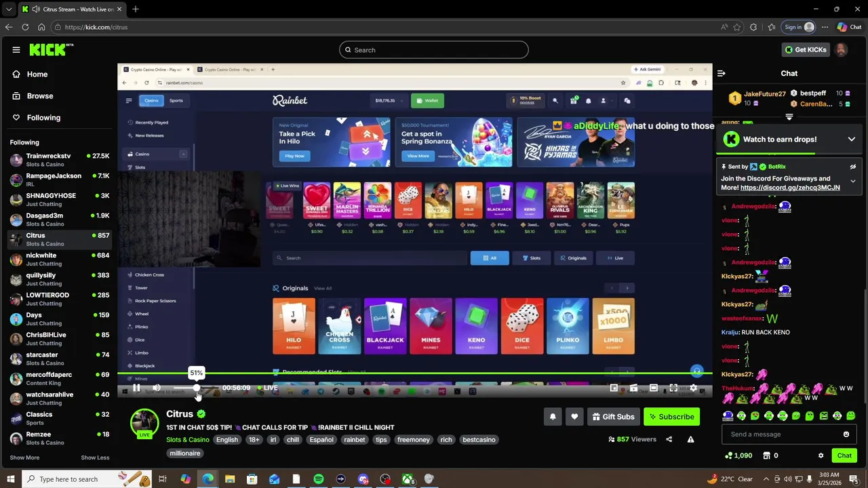Screen dimensions: 868x488
Task: Open nickwhite channel in sidebar
Action: (x=59, y=259)
